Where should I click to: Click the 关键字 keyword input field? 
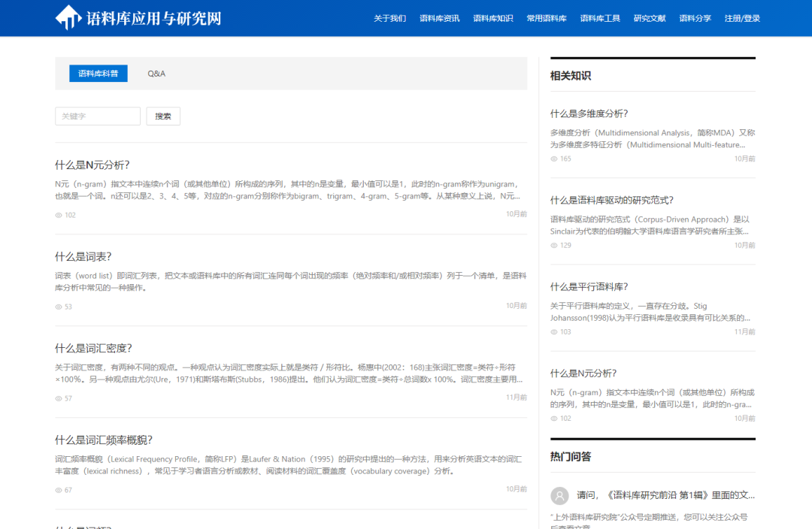click(98, 116)
